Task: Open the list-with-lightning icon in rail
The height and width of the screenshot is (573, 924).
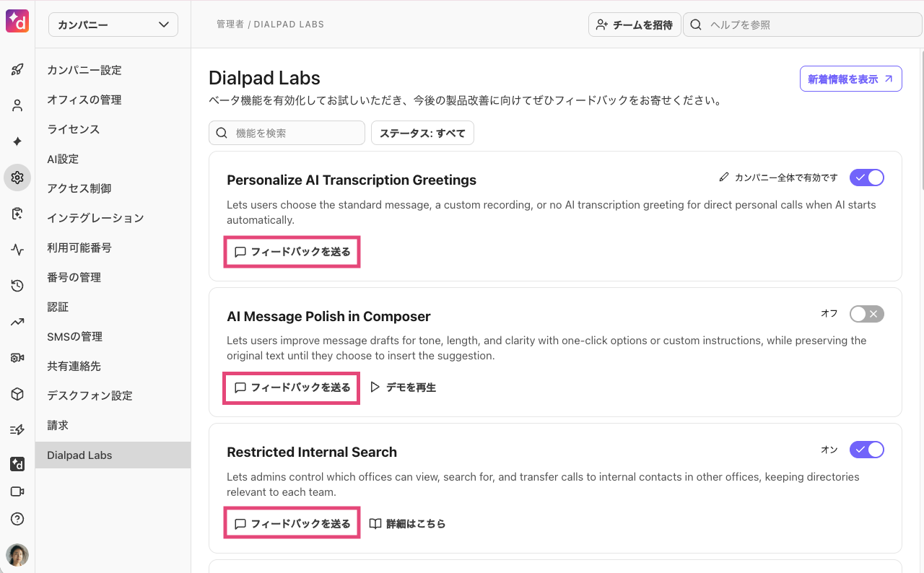Action: 17,430
